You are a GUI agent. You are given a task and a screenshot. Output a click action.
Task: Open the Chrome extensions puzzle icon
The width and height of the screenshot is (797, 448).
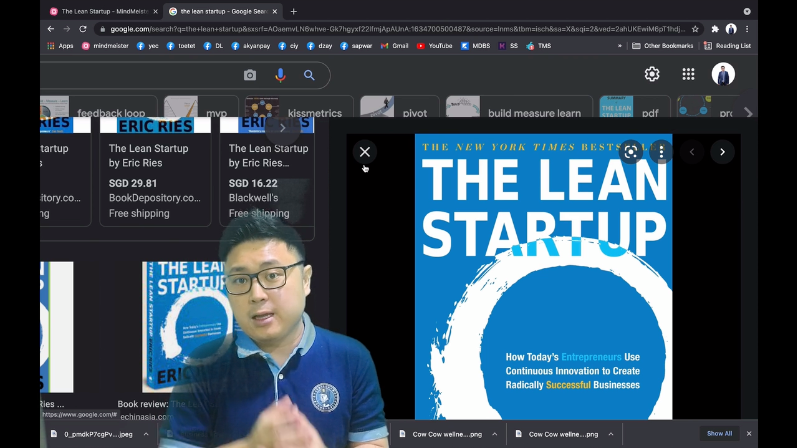(715, 29)
